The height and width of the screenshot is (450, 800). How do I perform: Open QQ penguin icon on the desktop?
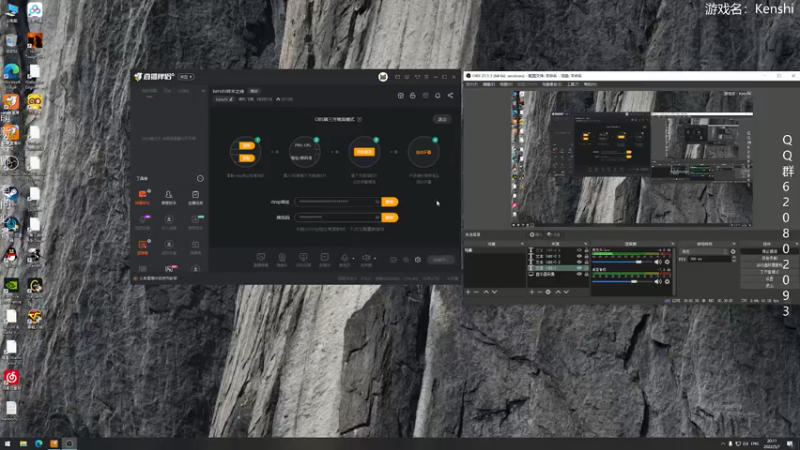click(11, 255)
